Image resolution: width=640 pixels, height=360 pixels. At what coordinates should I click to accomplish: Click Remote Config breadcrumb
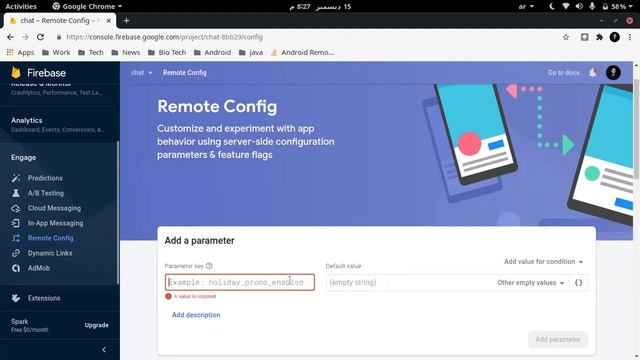[184, 73]
